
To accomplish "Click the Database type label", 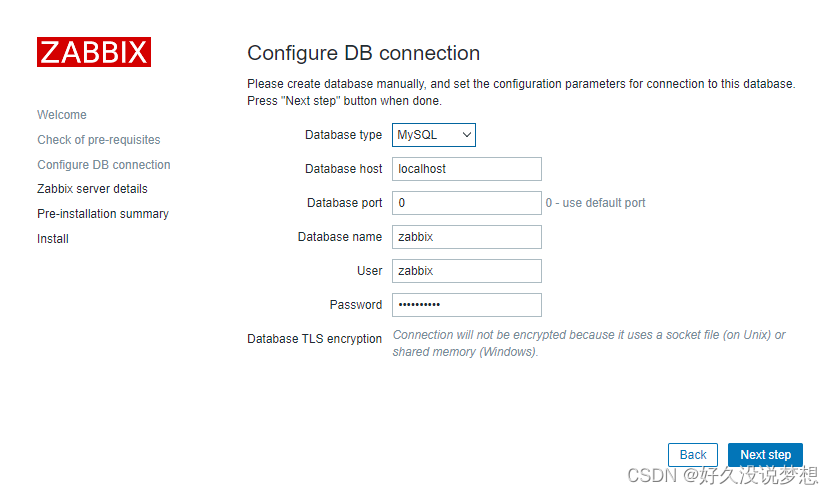I will 343,135.
